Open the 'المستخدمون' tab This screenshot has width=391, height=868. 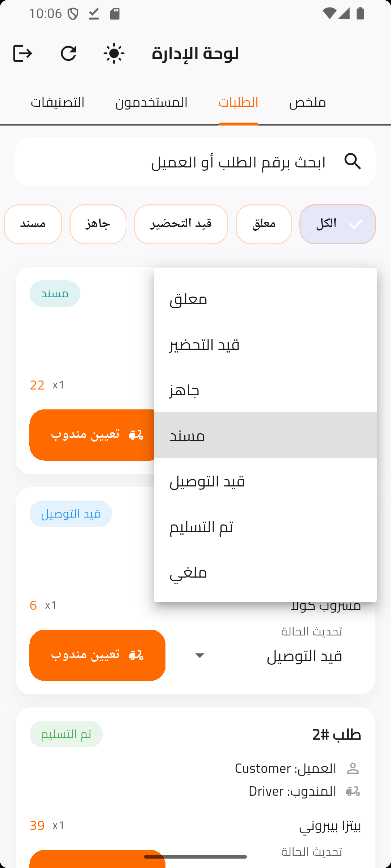coord(151,103)
